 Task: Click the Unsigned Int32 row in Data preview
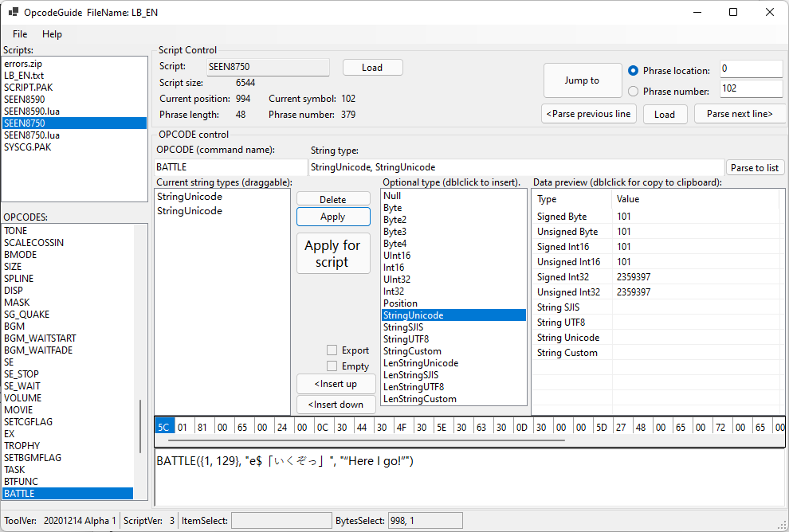pos(657,291)
